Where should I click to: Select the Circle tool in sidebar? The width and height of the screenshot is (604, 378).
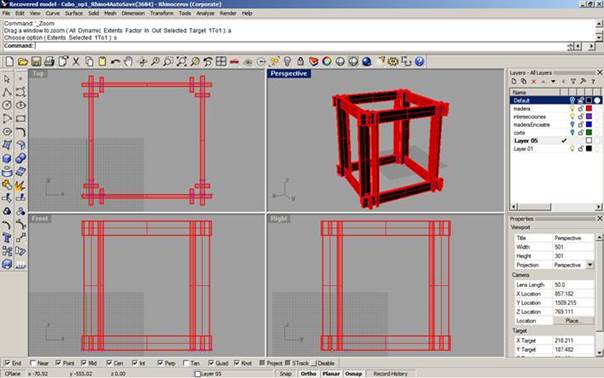click(x=7, y=105)
